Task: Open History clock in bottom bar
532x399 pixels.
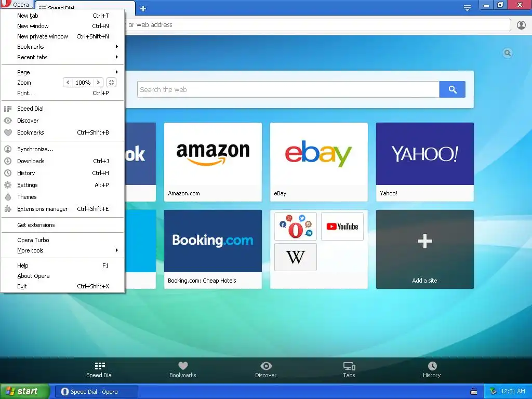Action: (x=432, y=370)
